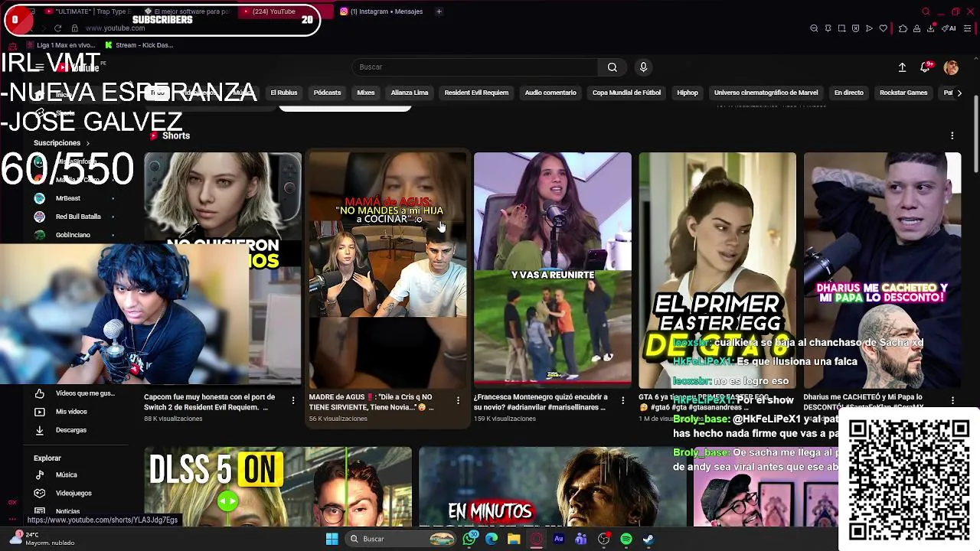Click the YouTube Buscar search field
Viewport: 980px width, 551px height.
pyautogui.click(x=475, y=67)
